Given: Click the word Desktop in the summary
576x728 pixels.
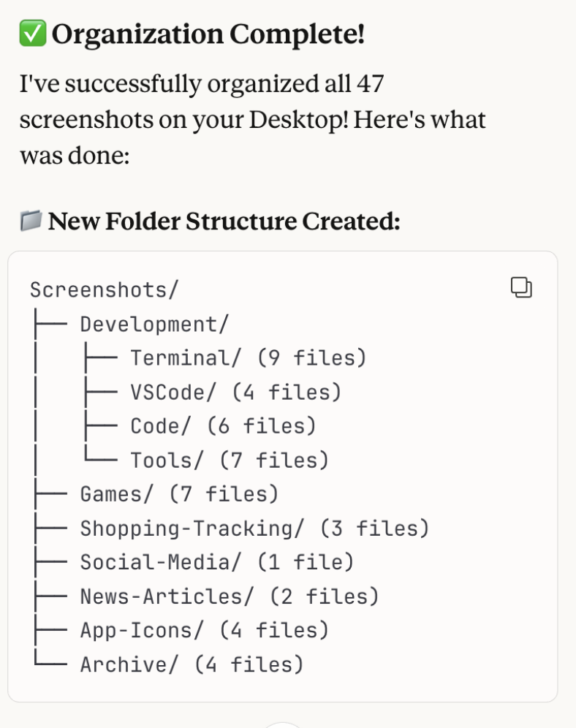Looking at the screenshot, I should (298, 119).
